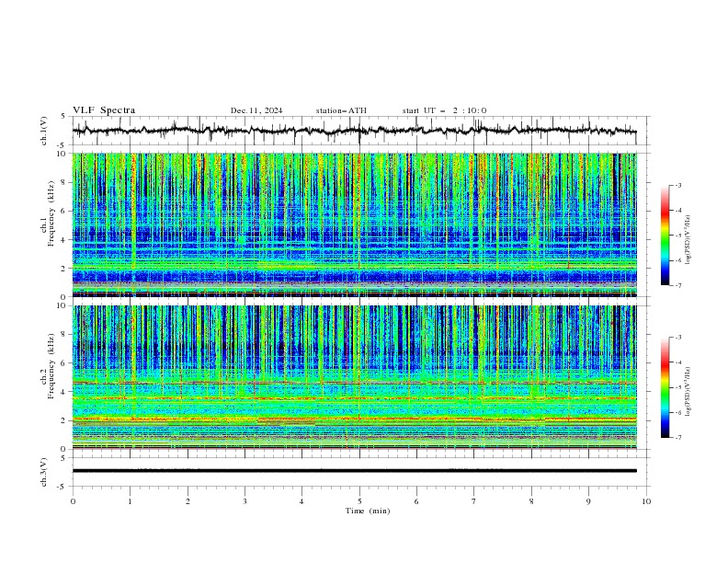Select the "start UT = 2:10:0" text
The height and width of the screenshot is (563, 728).
pos(444,110)
